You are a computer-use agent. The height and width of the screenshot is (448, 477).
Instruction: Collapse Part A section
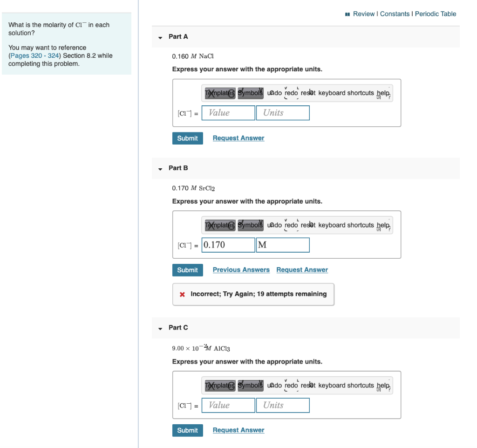pos(160,37)
